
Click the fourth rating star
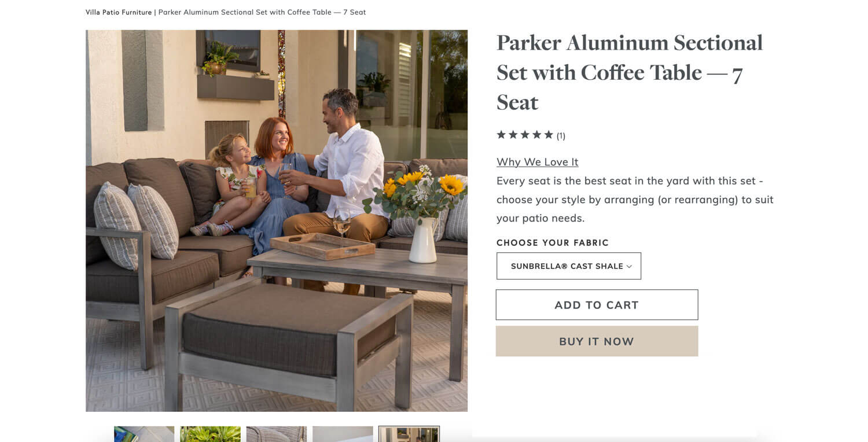[536, 135]
